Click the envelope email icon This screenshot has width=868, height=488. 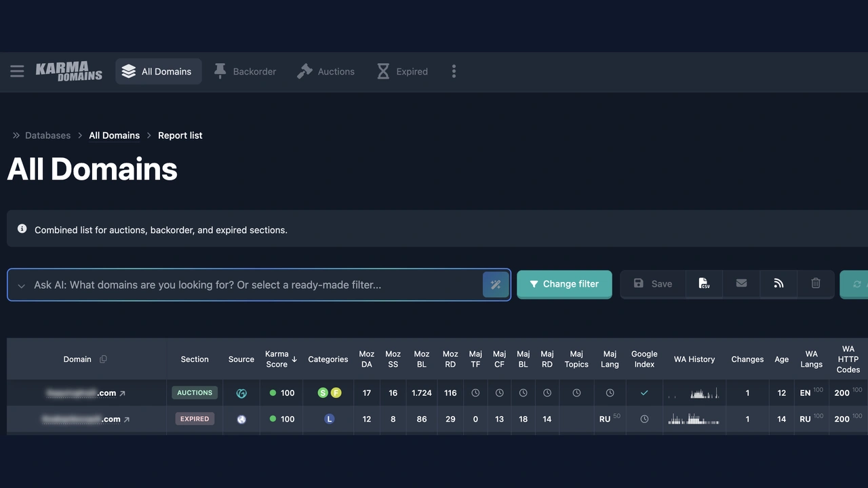pyautogui.click(x=741, y=283)
